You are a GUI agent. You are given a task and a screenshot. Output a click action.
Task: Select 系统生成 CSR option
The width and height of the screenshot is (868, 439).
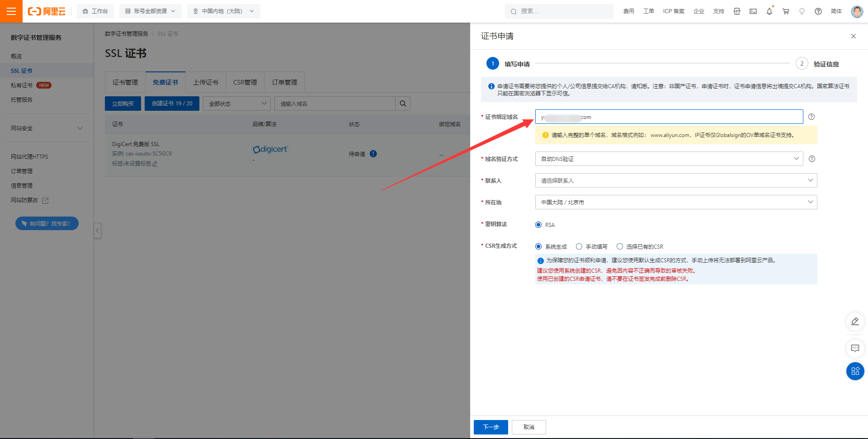(x=538, y=246)
